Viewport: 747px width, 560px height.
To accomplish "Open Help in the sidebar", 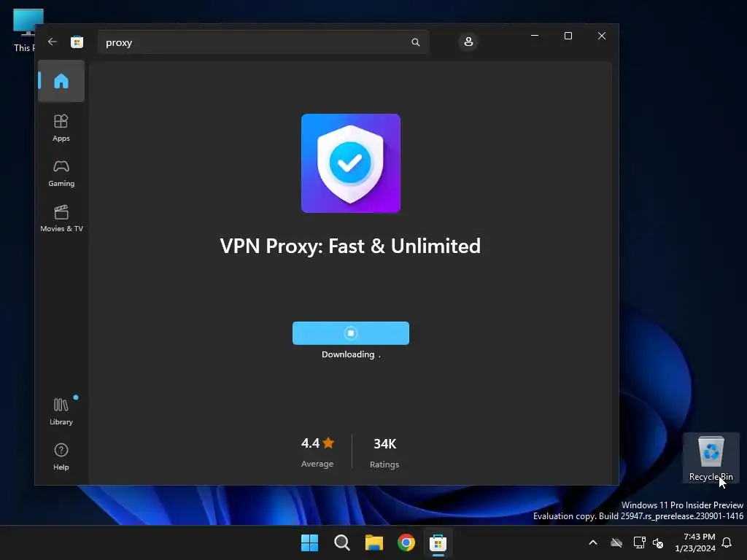I will click(61, 456).
